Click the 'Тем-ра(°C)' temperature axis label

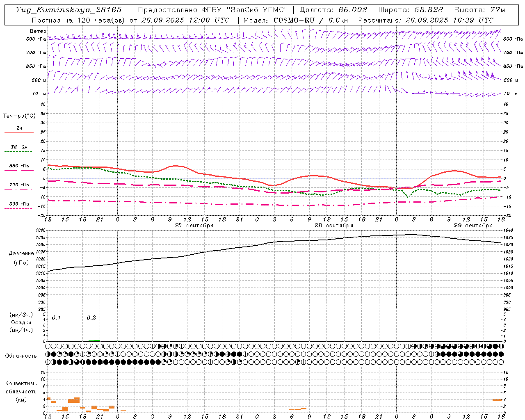tap(19, 116)
